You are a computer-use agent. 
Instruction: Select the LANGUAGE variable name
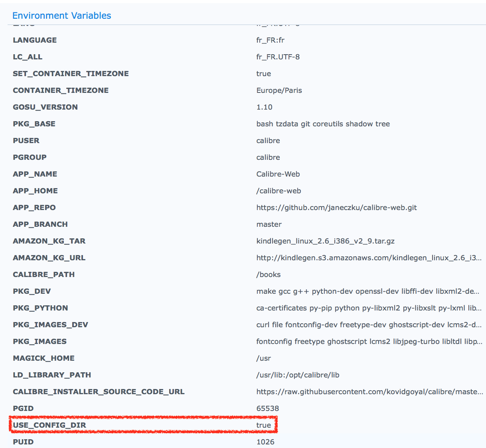pyautogui.click(x=35, y=40)
